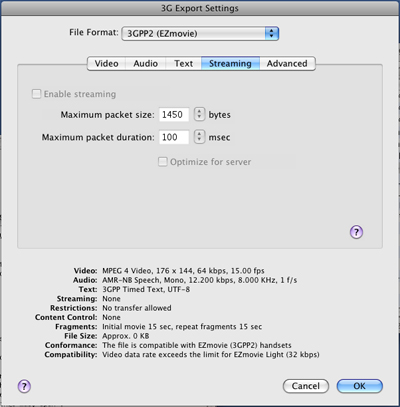Click the Compatibility data rate warning line

tap(211, 355)
